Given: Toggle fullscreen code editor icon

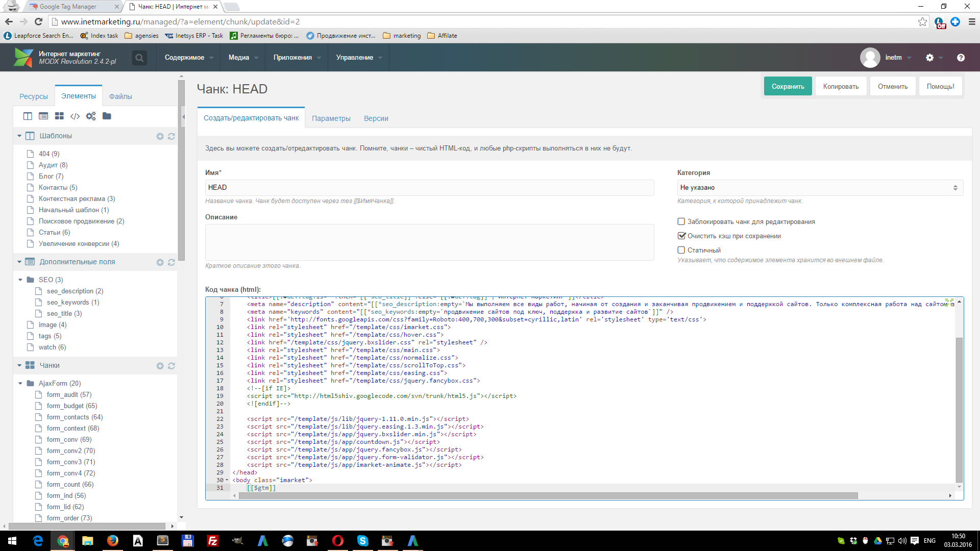Looking at the screenshot, I should [x=949, y=303].
